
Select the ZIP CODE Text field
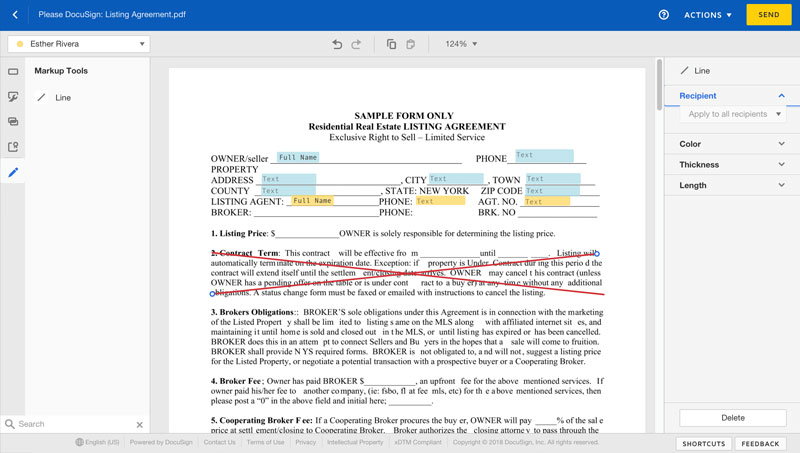click(x=553, y=191)
